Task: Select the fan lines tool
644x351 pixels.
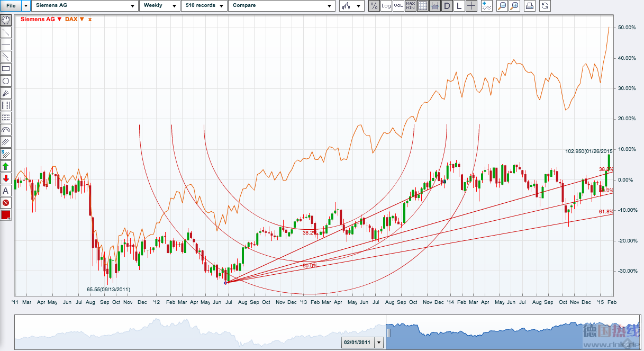Action: 6,93
